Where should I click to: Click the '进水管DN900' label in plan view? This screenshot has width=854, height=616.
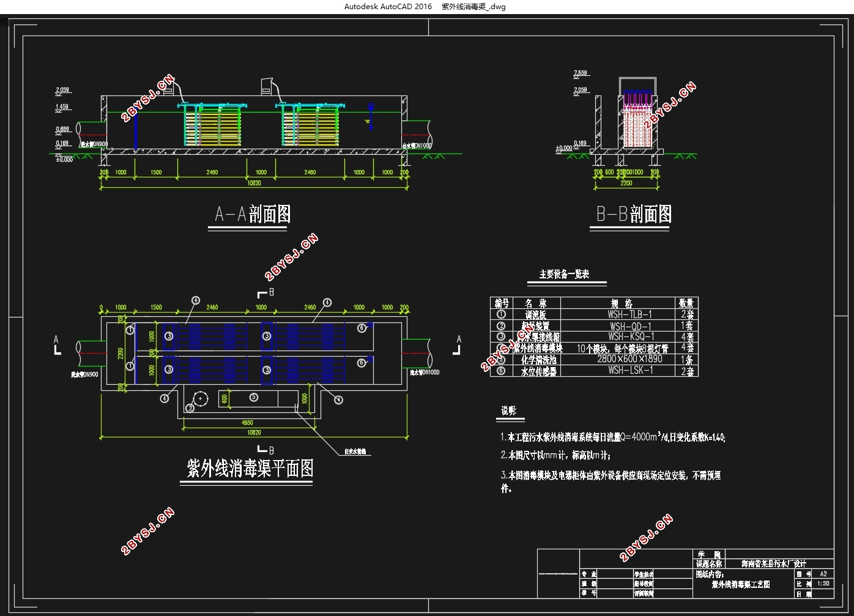pos(84,373)
